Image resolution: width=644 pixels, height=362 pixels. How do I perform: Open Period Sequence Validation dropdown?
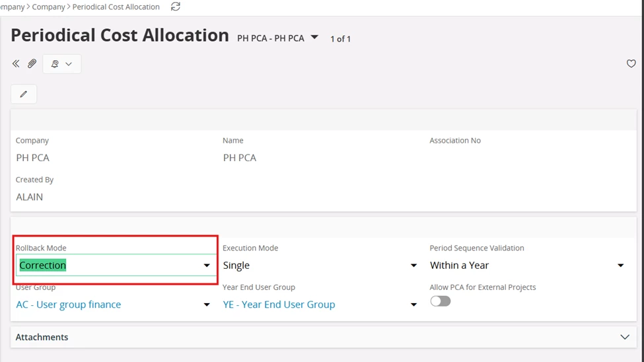click(x=527, y=266)
